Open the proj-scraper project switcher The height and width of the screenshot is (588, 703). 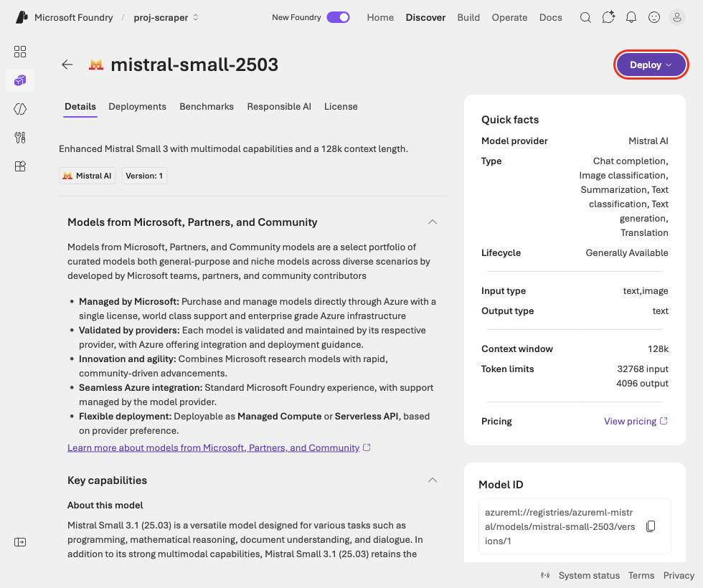click(x=166, y=17)
